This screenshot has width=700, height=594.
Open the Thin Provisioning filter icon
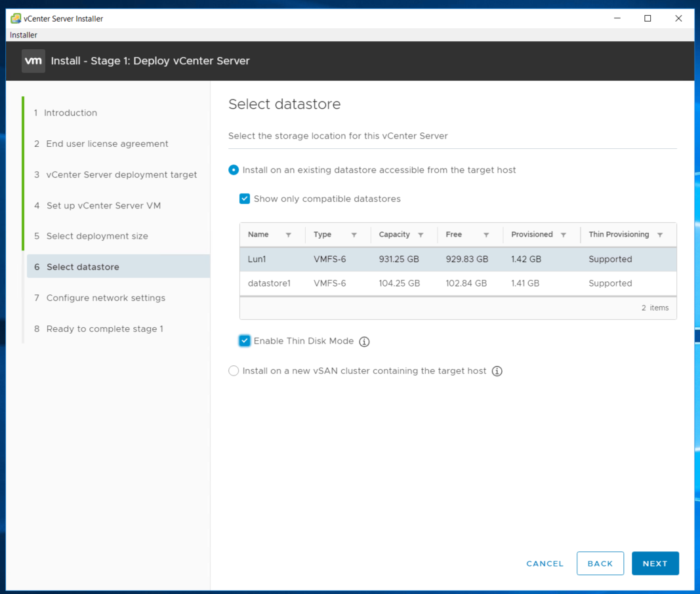[x=660, y=235]
